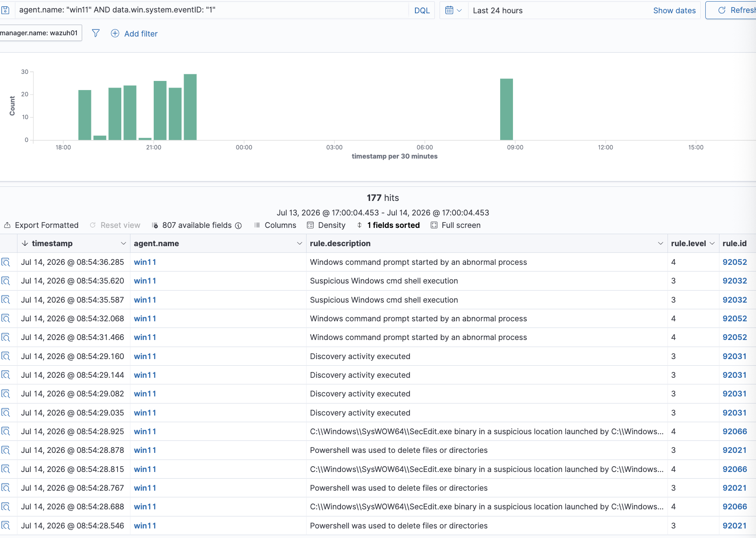Open rule id 92052 at 08:54:36.285
The height and width of the screenshot is (538, 756).
point(734,262)
